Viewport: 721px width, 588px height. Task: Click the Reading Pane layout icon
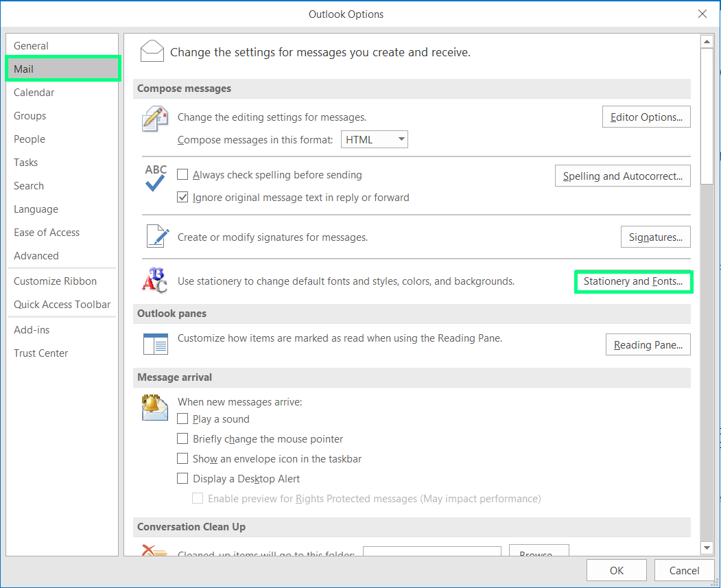[156, 344]
